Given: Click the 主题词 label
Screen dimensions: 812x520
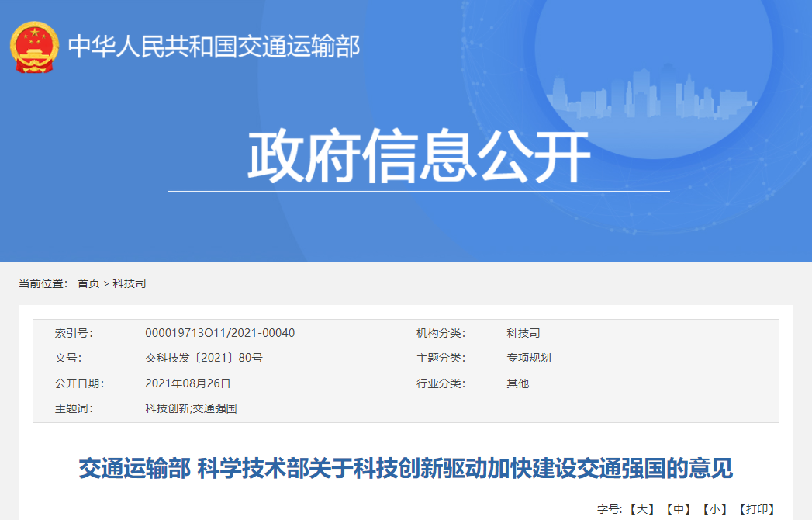Looking at the screenshot, I should [74, 408].
